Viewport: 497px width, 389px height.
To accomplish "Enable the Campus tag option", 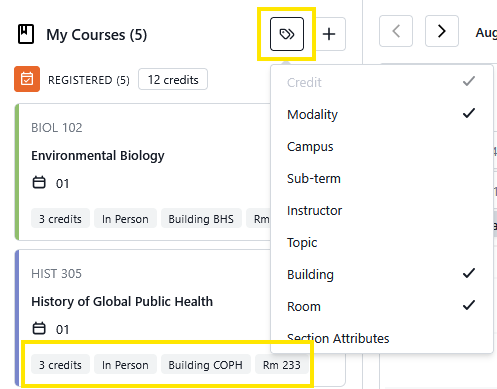I will (382, 146).
